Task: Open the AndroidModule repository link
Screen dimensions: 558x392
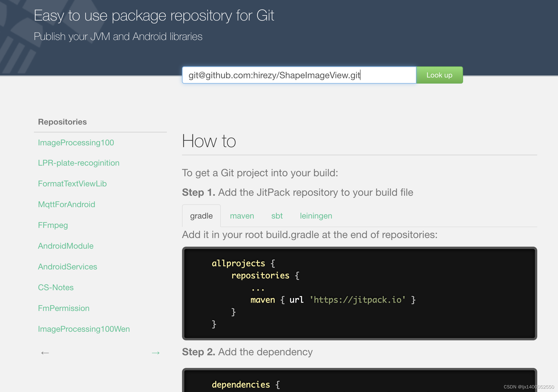Action: [x=66, y=246]
